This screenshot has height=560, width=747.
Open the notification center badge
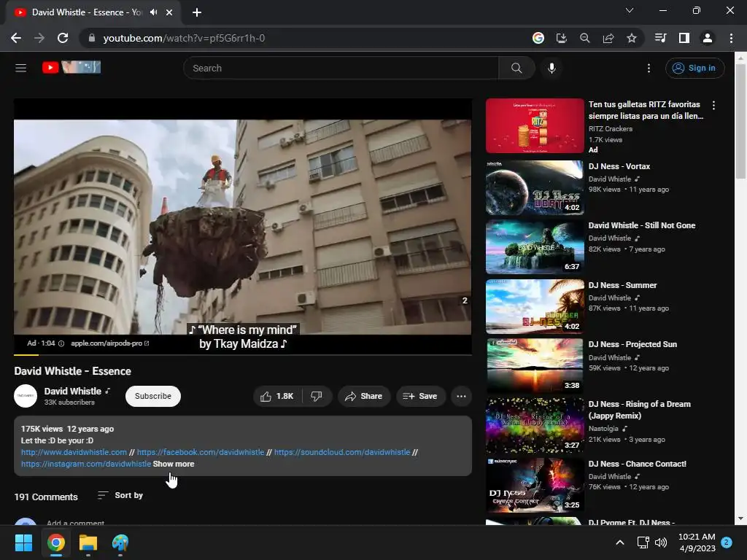point(727,542)
